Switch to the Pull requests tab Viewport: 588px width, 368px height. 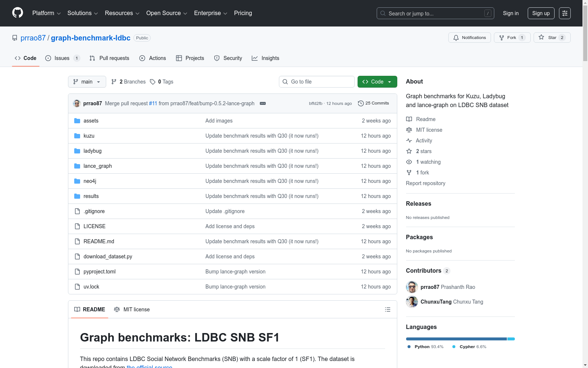[x=110, y=58]
